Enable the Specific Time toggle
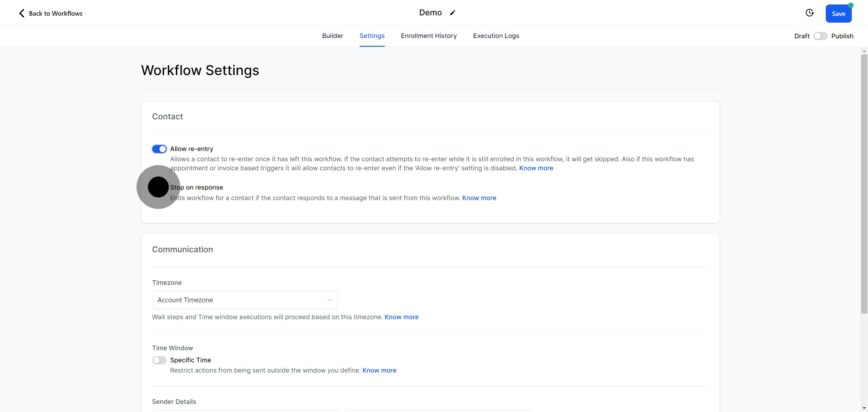868x412 pixels. (159, 360)
